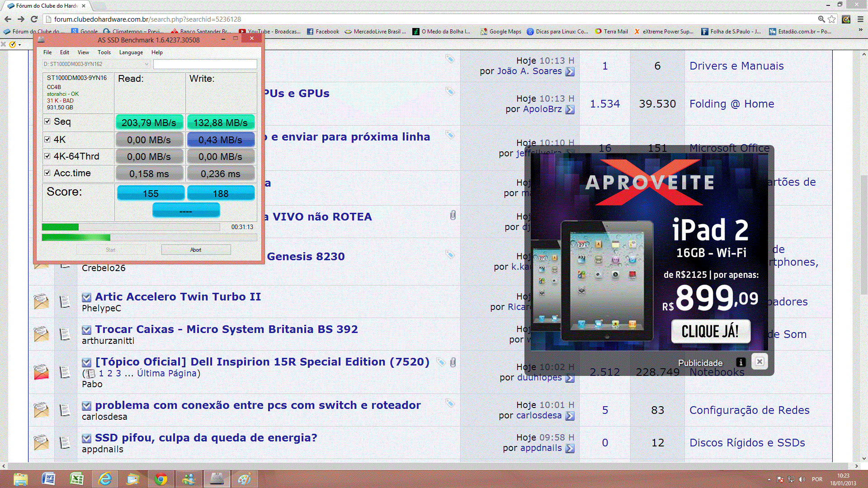Image resolution: width=868 pixels, height=488 pixels.
Task: Click the vertical page scrollbar
Action: [x=864, y=235]
